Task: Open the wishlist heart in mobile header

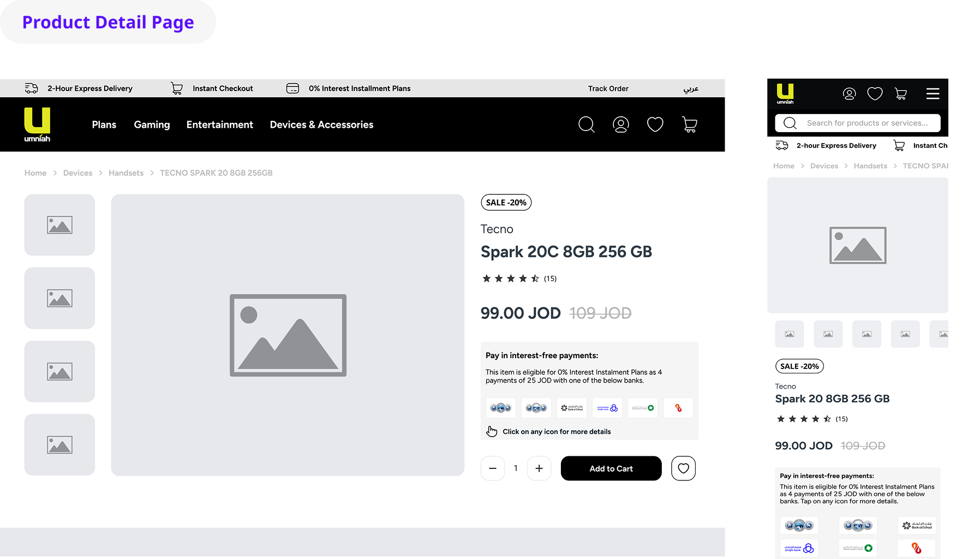Action: (x=875, y=94)
